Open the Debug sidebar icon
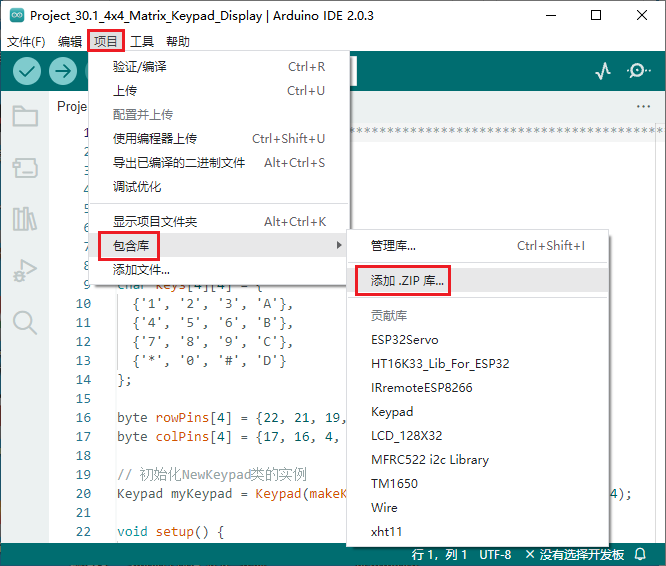Image resolution: width=666 pixels, height=566 pixels. tap(25, 270)
